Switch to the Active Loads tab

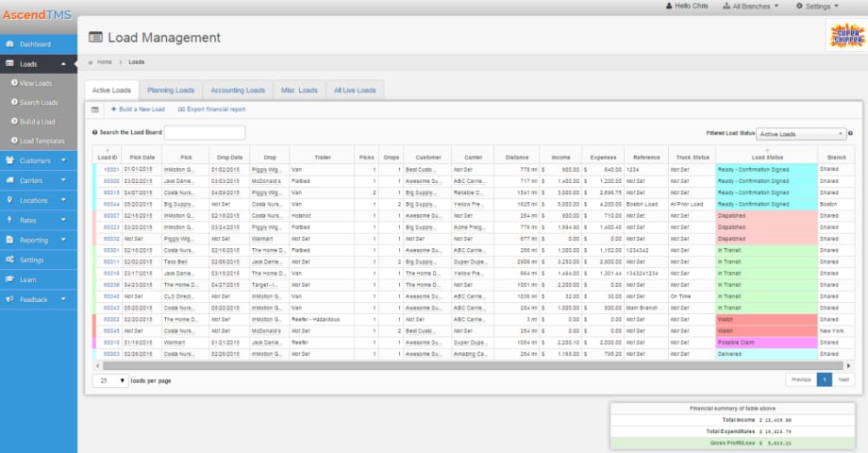click(x=111, y=91)
